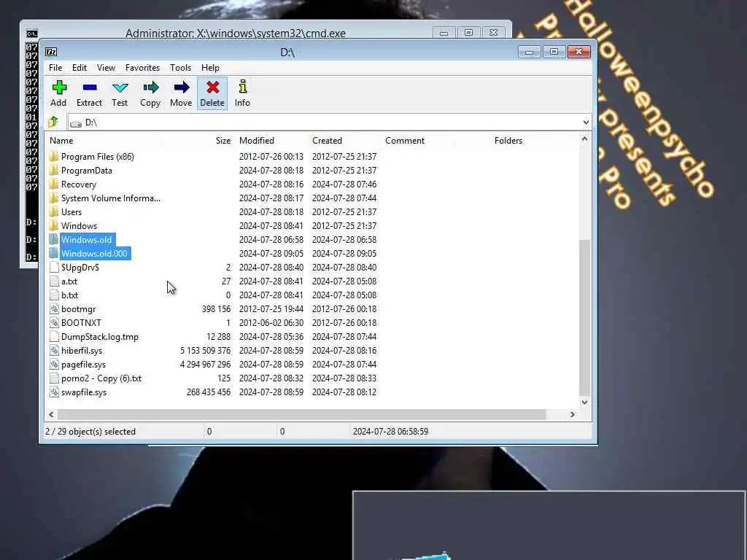
Task: Select the $UpgDrv$ file
Action: 80,267
